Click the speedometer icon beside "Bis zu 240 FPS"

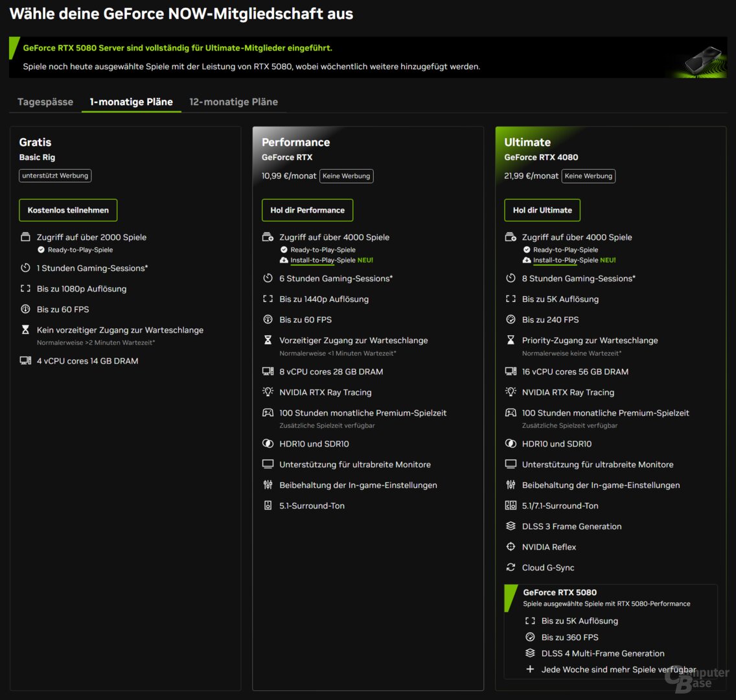510,320
